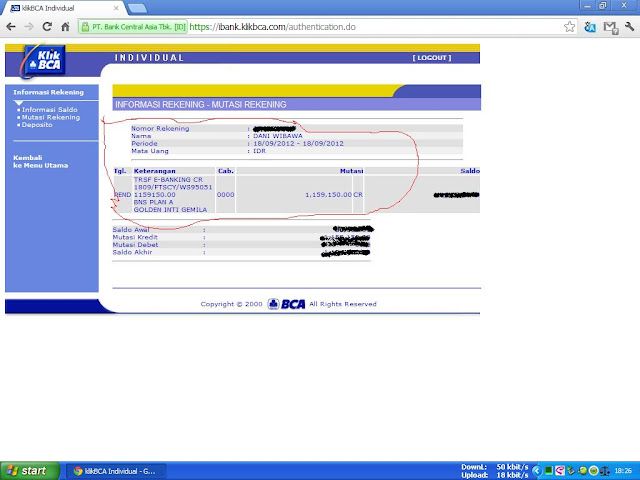Click the browser Back arrow
The width and height of the screenshot is (640, 480).
pyautogui.click(x=11, y=27)
